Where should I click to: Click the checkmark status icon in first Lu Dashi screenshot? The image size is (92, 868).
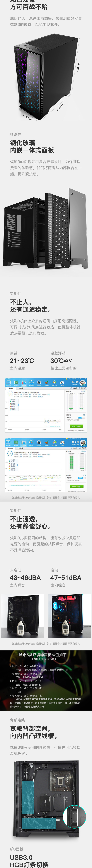[x=10, y=394]
